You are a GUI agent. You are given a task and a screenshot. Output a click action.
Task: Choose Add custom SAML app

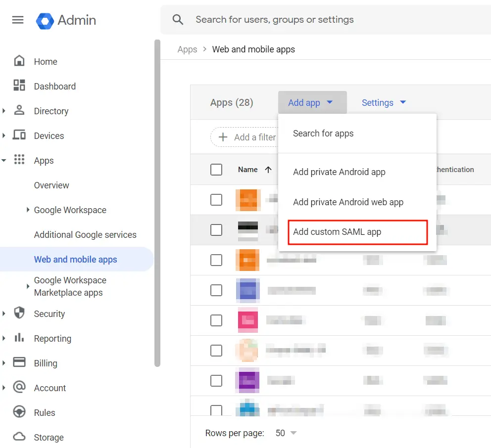(x=357, y=232)
